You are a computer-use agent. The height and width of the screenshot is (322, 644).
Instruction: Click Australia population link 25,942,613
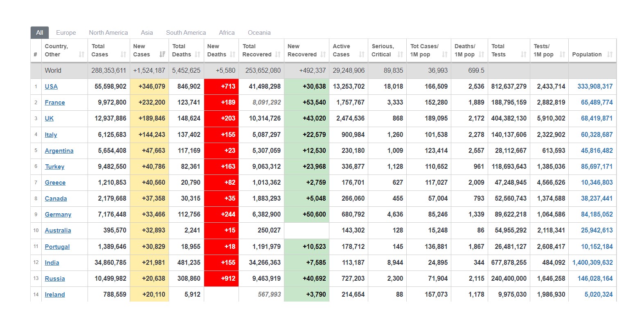click(x=597, y=230)
